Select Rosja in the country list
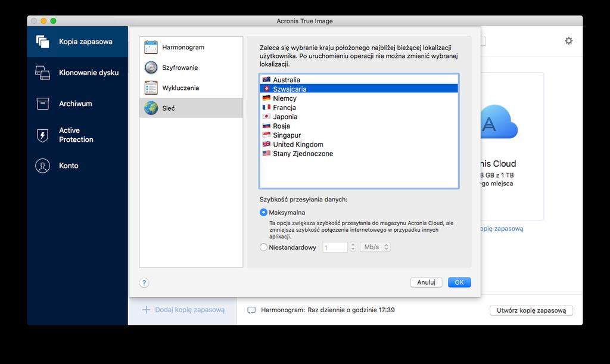This screenshot has width=610, height=364. tap(359, 126)
